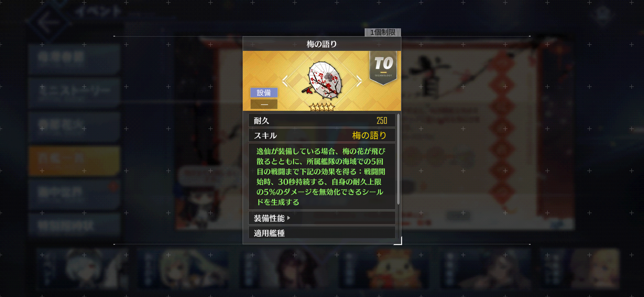
Task: Click the 耐久 250 stat row
Action: (x=322, y=120)
